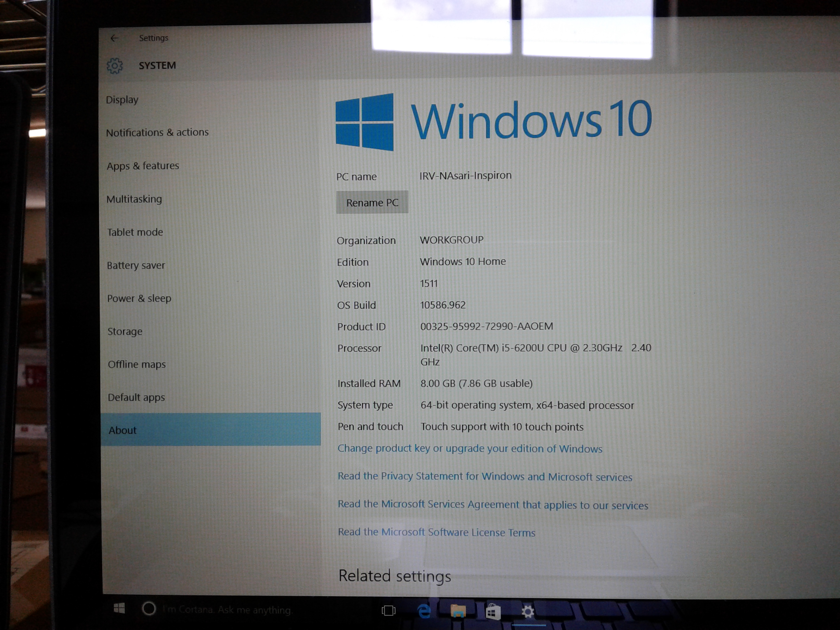Open the Microsoft Services Agreement link
Image resolution: width=840 pixels, height=630 pixels.
click(492, 505)
